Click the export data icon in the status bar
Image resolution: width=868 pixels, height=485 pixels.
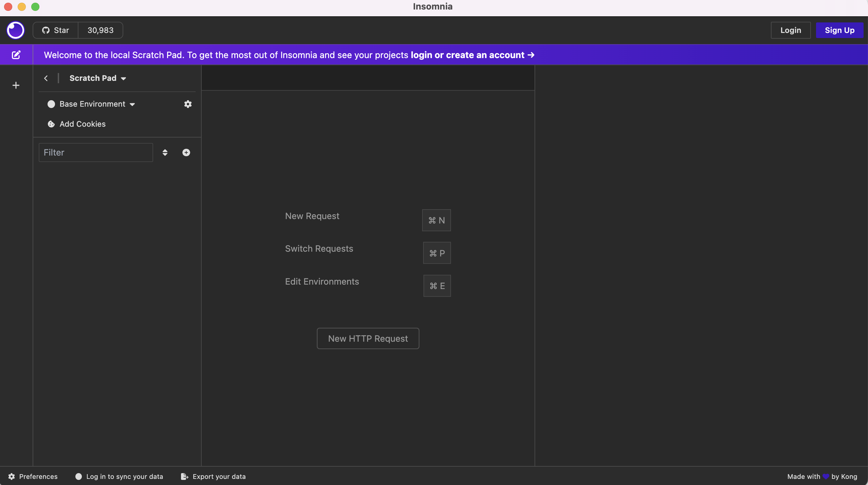[184, 476]
